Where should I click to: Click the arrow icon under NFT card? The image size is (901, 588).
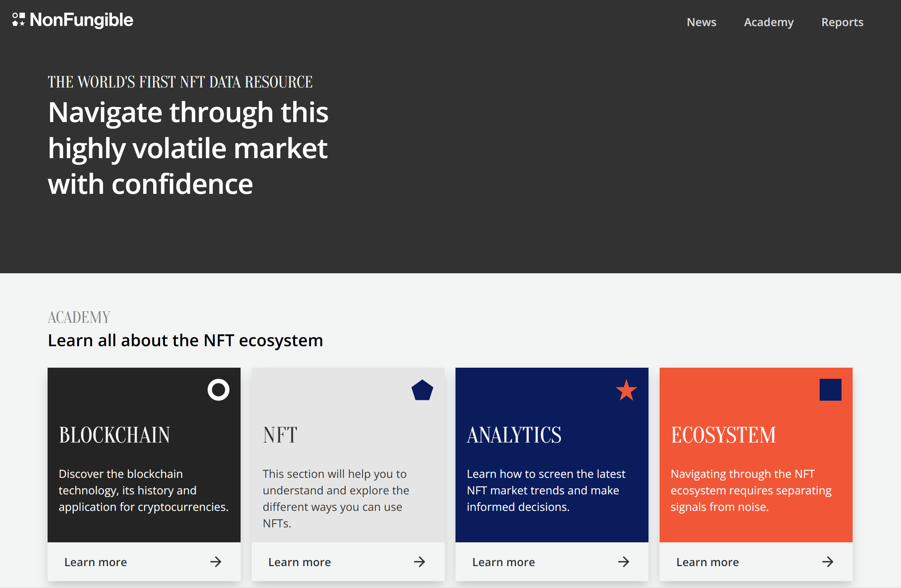(x=419, y=562)
